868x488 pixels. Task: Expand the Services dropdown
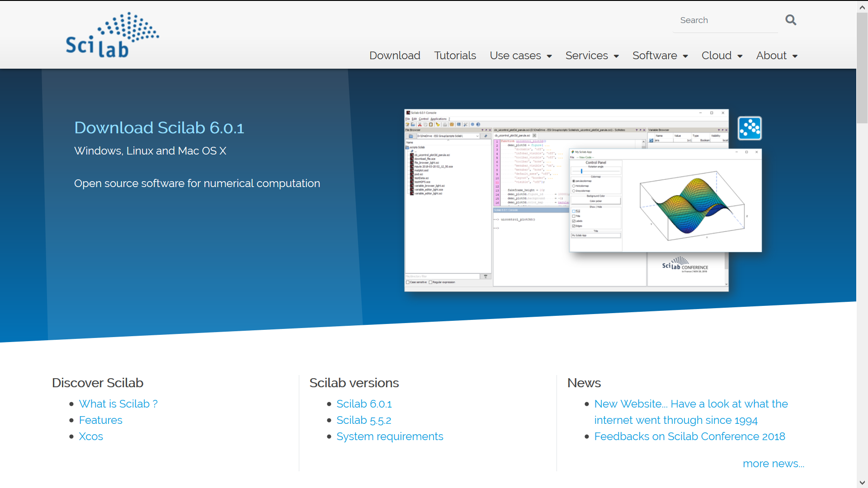592,56
